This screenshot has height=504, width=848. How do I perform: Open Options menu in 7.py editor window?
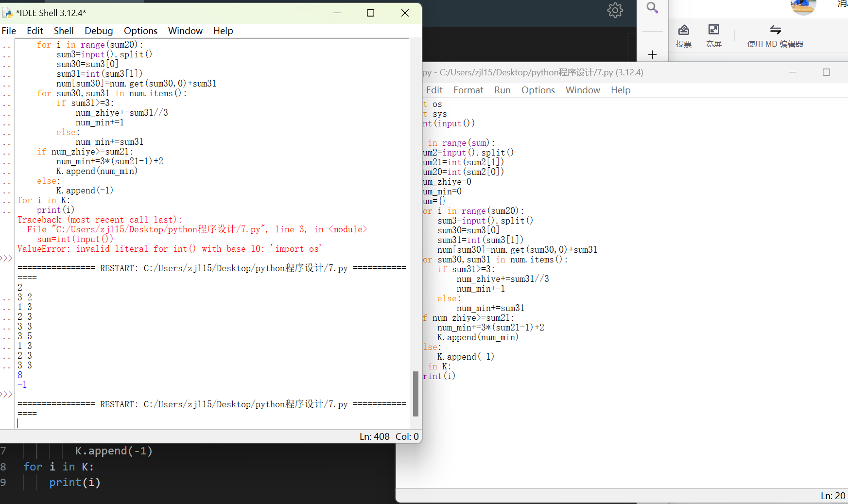click(x=538, y=90)
